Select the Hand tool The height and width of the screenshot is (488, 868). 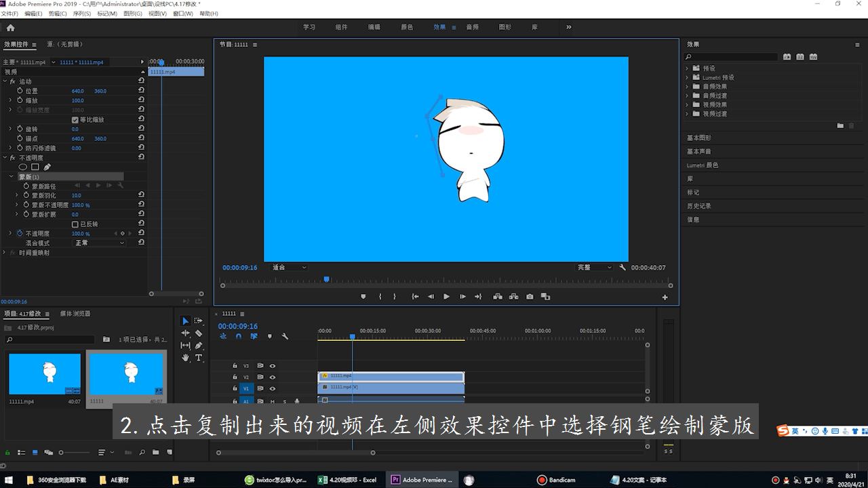click(x=185, y=357)
